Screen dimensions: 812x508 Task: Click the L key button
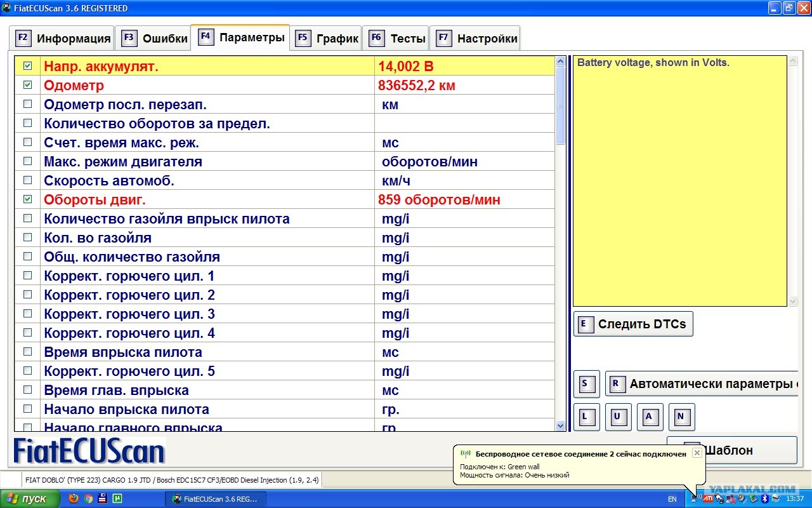[587, 417]
